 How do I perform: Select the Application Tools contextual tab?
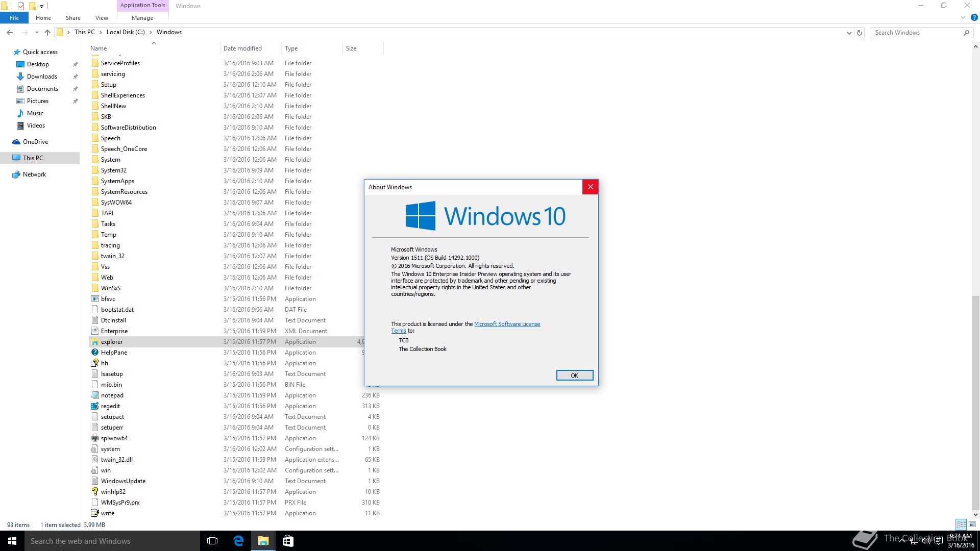pyautogui.click(x=143, y=6)
